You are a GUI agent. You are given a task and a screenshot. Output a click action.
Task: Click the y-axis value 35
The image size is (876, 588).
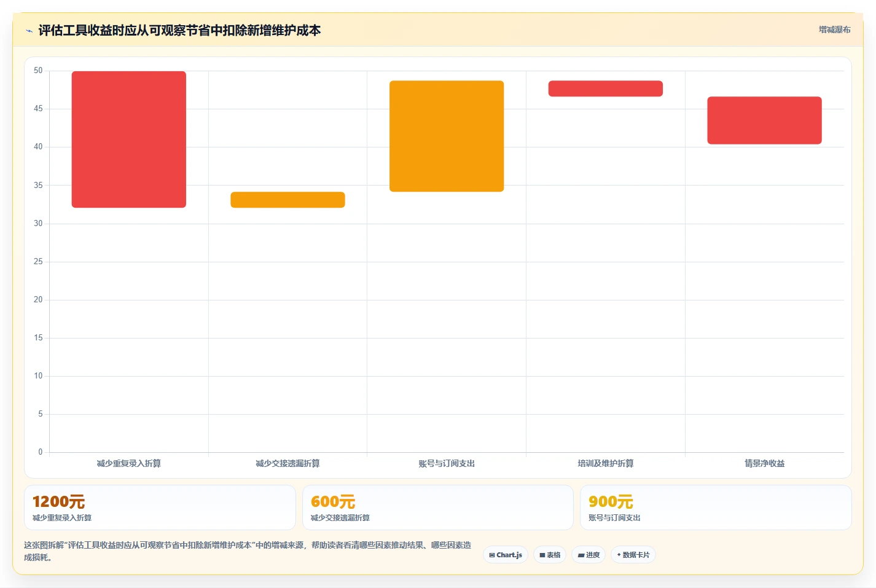38,185
